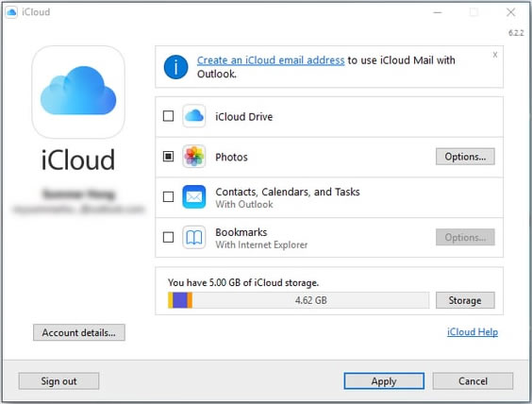532x404 pixels.
Task: Sign out of iCloud
Action: 59,381
